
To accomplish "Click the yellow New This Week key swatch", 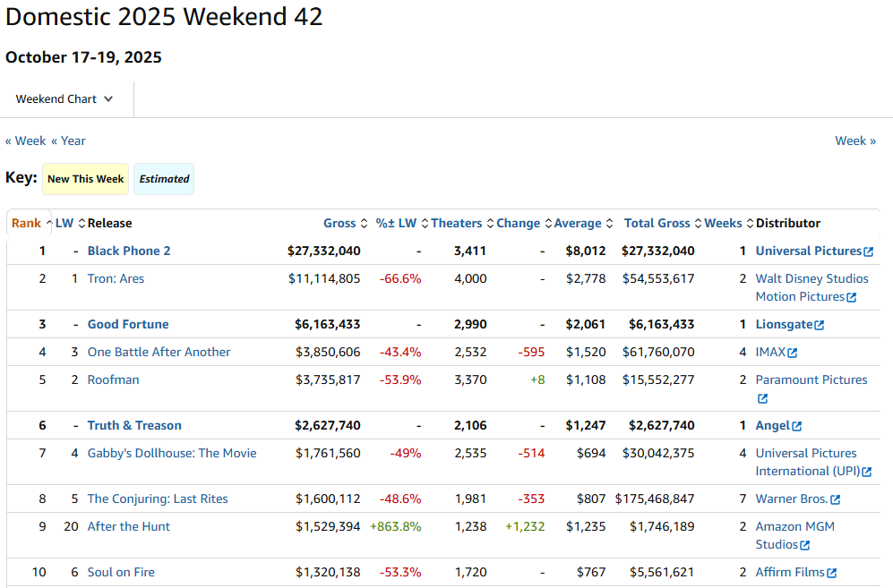I will 86,179.
